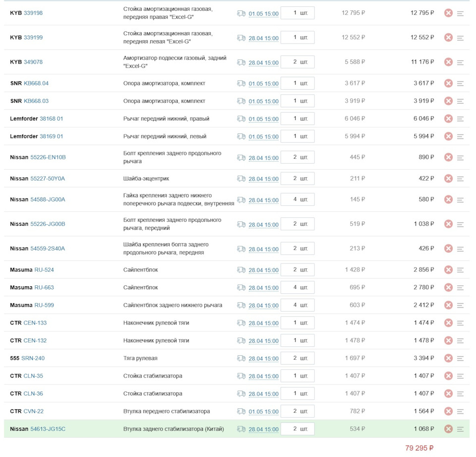Open Nissan 54588-JG00A part page

click(48, 199)
